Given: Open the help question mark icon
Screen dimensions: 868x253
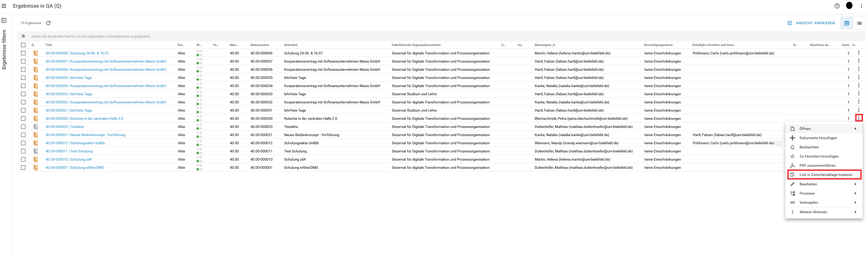Looking at the screenshot, I should pos(837,6).
